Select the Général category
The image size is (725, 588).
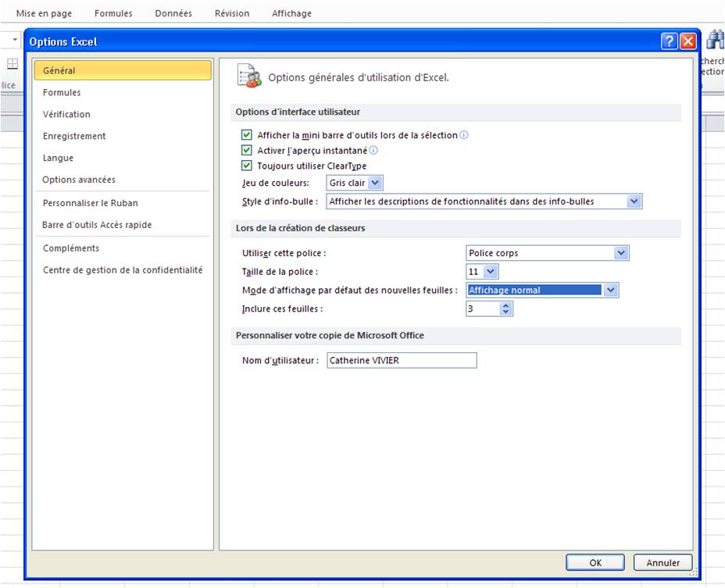(123, 70)
